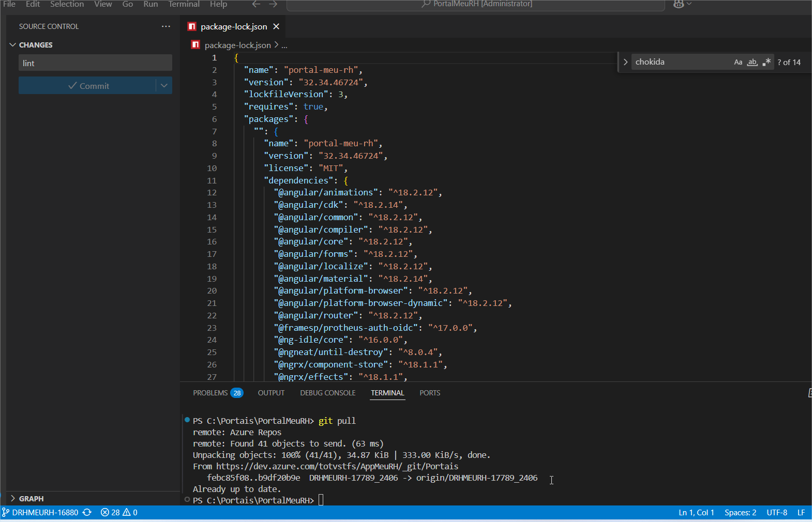Click the LF end-of-line indicator
This screenshot has width=812, height=522.
[801, 512]
